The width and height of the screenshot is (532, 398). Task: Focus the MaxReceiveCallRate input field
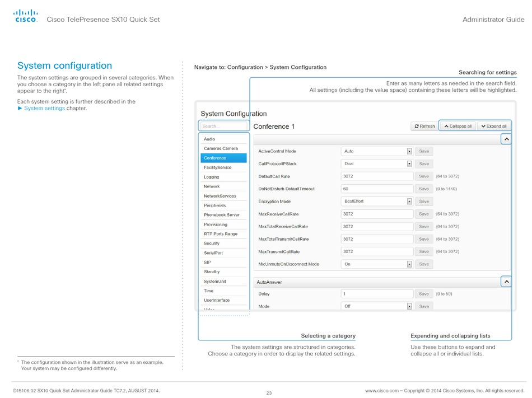pos(377,214)
